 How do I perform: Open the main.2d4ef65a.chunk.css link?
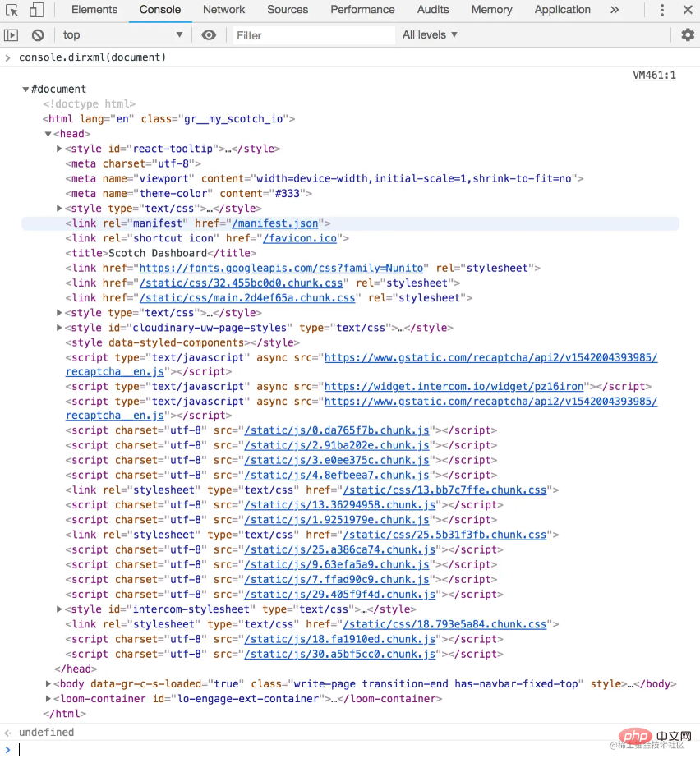tap(247, 298)
